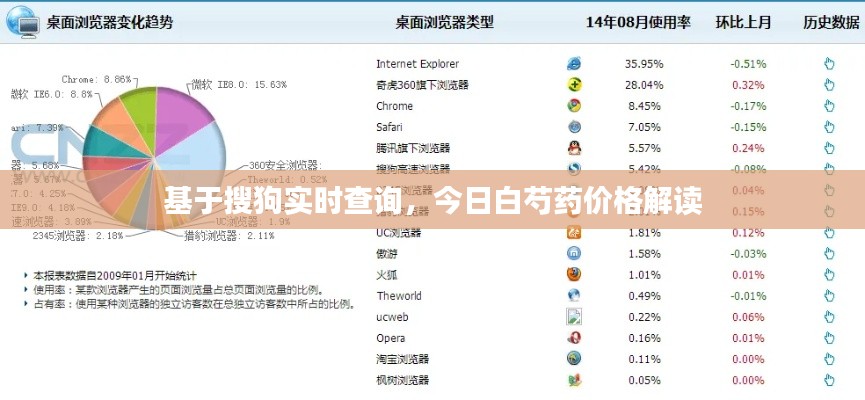Click the ucweb browser name
The height and width of the screenshot is (400, 865).
(393, 317)
